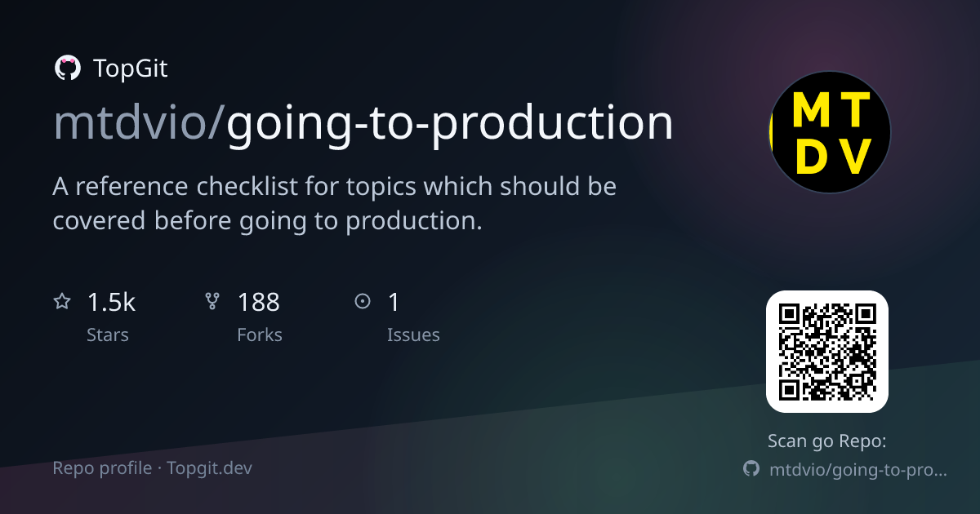980x514 pixels.
Task: Click the 'Scan go Repo:' caption
Action: [x=827, y=441]
